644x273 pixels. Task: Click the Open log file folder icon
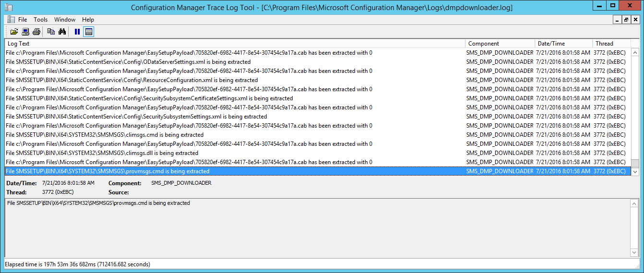click(14, 32)
